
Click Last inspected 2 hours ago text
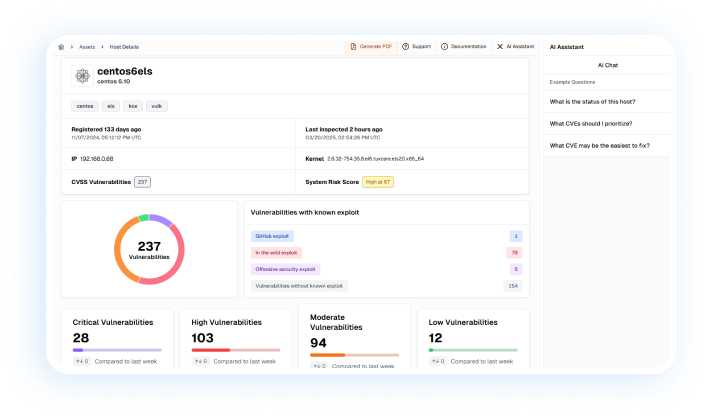click(344, 129)
